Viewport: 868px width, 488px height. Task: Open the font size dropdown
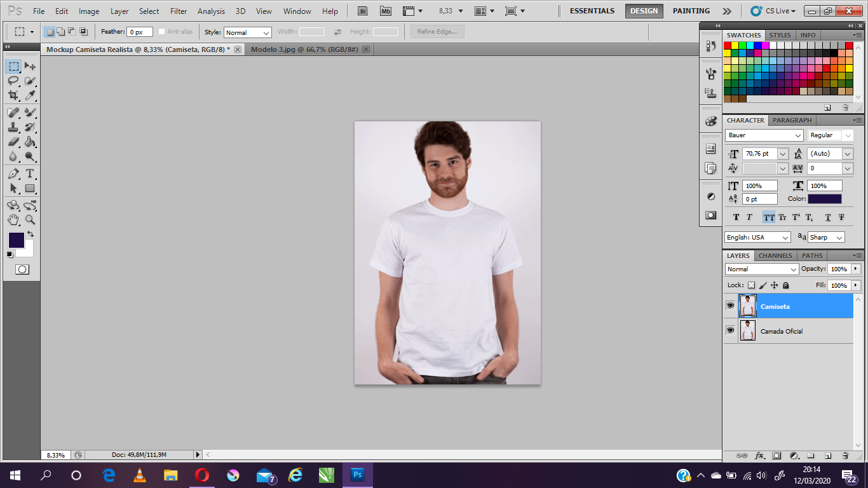coord(783,154)
